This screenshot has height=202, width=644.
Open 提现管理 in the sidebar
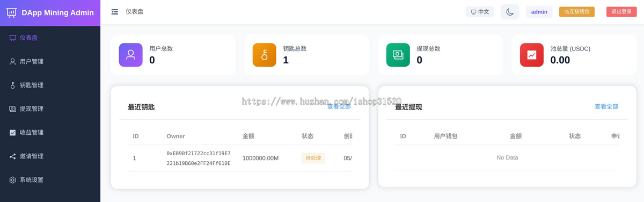[x=50, y=109]
